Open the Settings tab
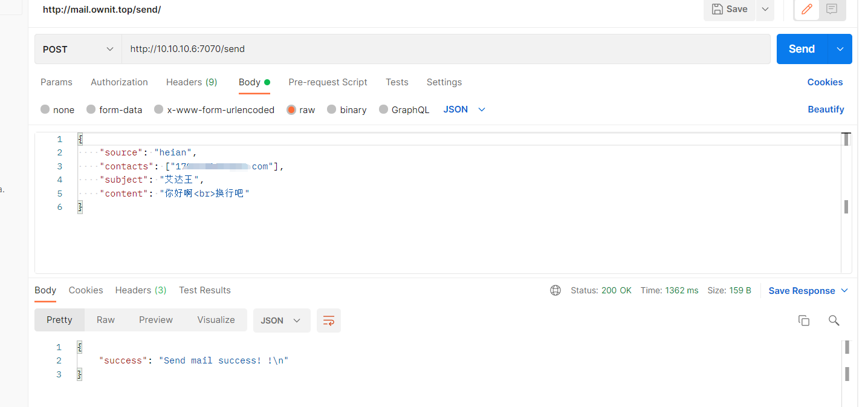Image resolution: width=868 pixels, height=407 pixels. [x=444, y=82]
